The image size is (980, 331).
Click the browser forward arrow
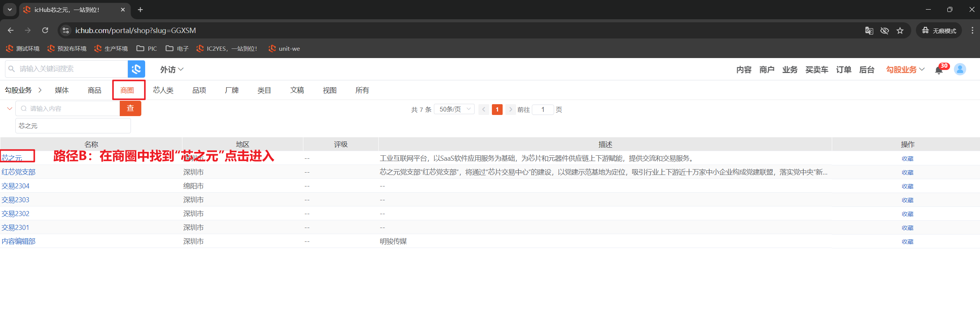click(x=28, y=30)
